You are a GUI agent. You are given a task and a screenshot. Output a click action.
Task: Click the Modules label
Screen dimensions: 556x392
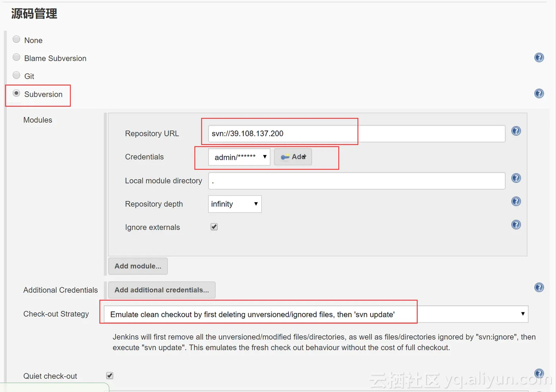point(38,120)
